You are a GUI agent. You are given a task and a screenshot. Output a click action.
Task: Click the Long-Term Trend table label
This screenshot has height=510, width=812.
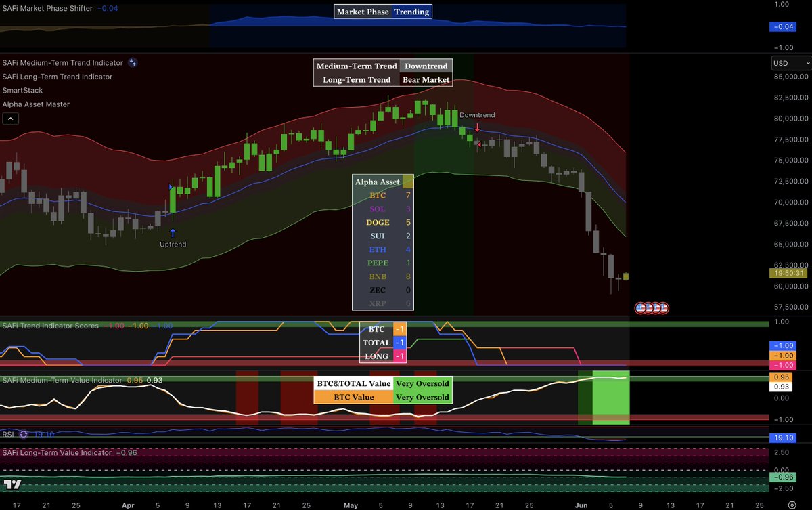click(x=357, y=79)
